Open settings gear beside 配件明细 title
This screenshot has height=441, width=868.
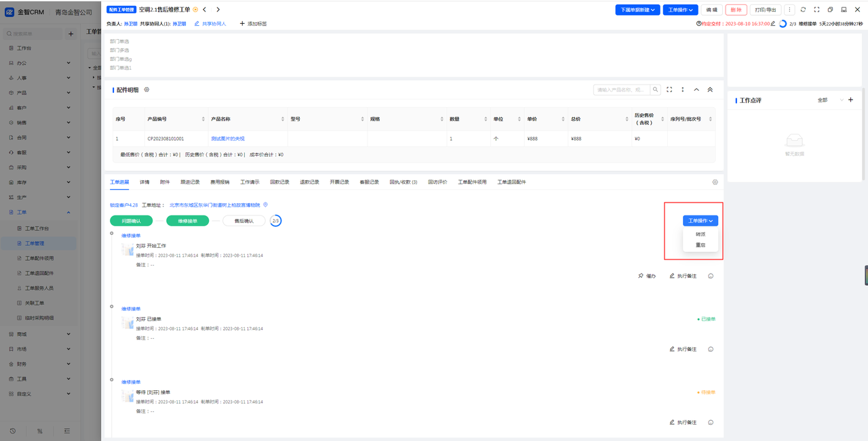pos(146,89)
